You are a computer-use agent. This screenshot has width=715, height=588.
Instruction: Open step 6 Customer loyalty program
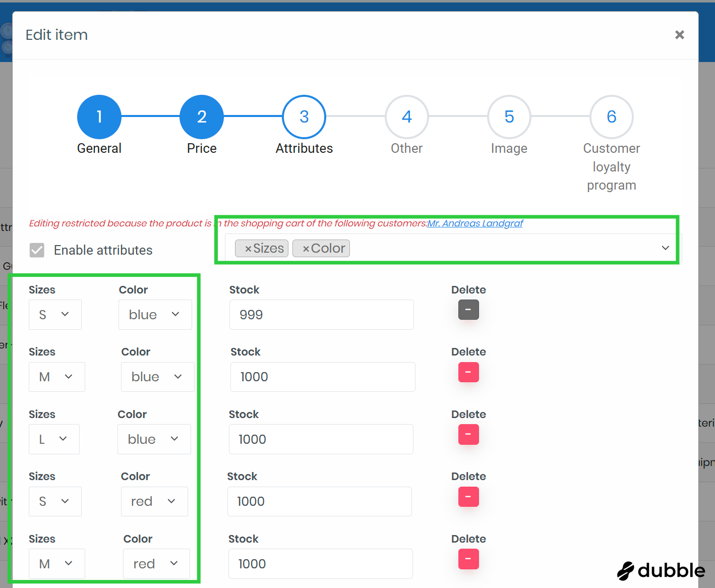tap(611, 117)
